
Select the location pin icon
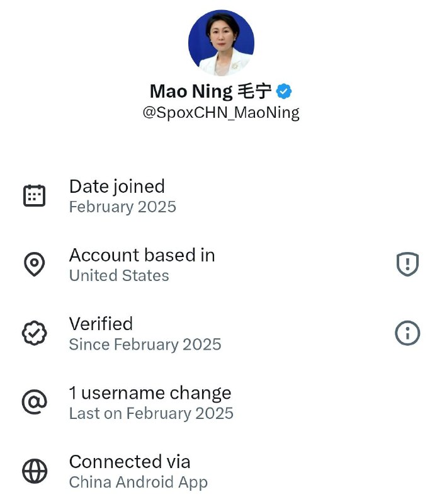(x=35, y=264)
